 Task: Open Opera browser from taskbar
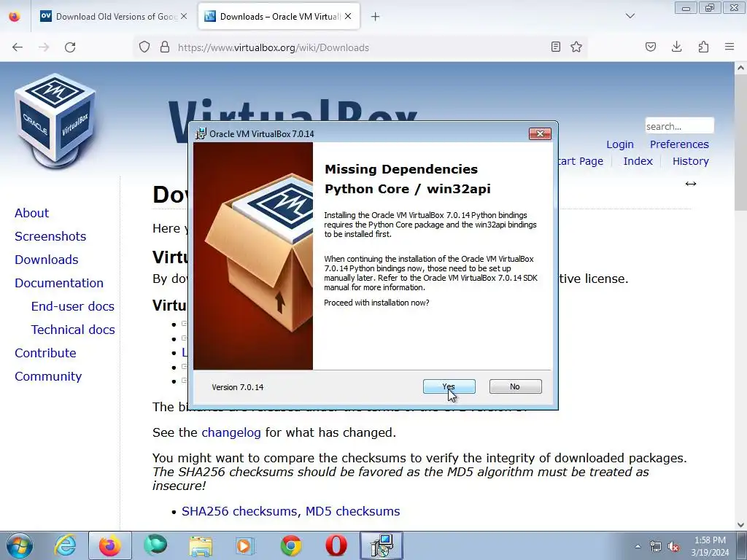click(x=336, y=545)
